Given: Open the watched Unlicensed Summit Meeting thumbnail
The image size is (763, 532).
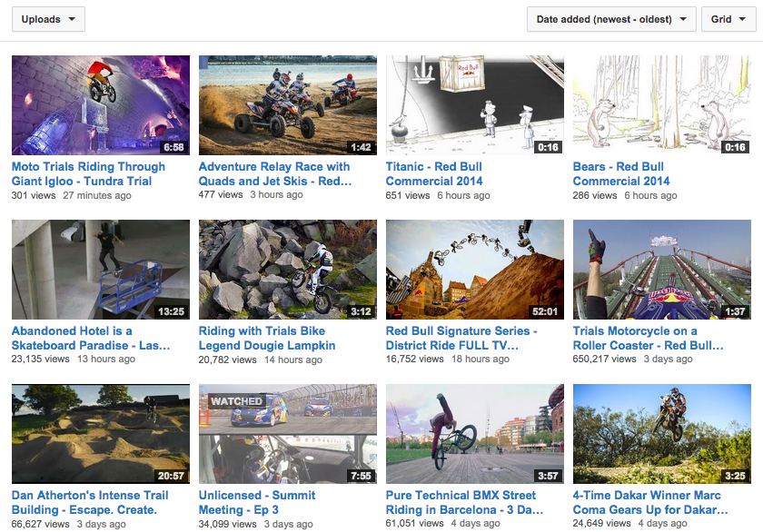Looking at the screenshot, I should [x=288, y=434].
